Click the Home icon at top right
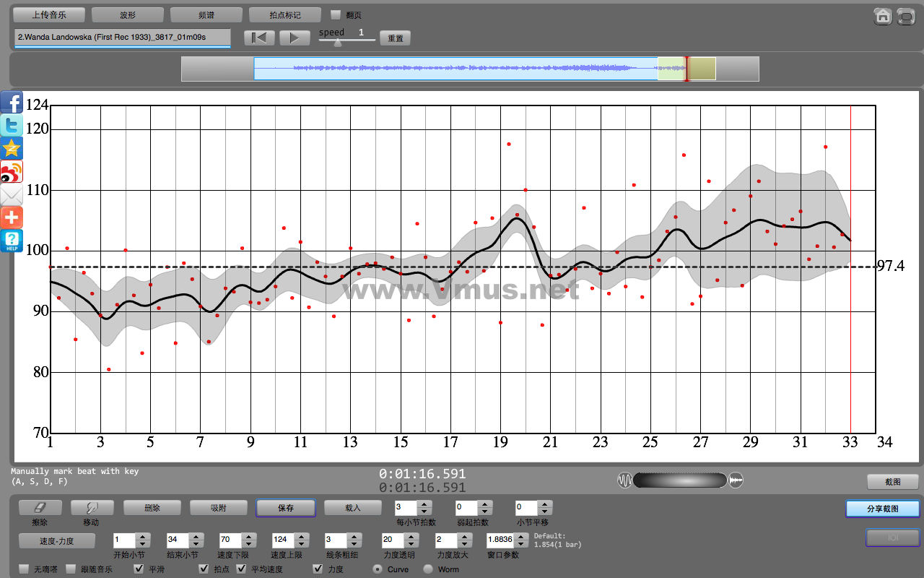Image resolution: width=924 pixels, height=578 pixels. (x=882, y=16)
